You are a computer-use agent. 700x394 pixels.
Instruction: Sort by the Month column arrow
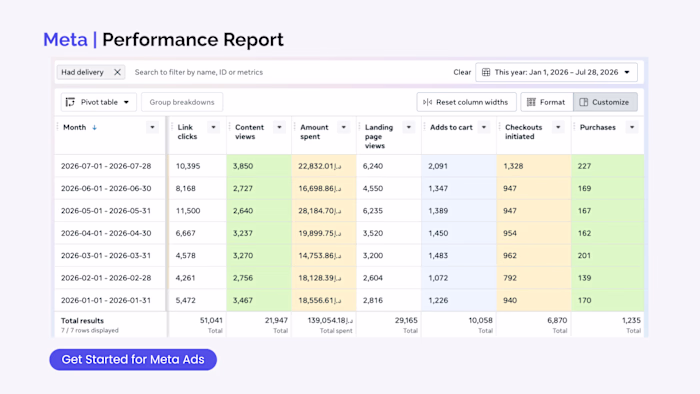[94, 128]
